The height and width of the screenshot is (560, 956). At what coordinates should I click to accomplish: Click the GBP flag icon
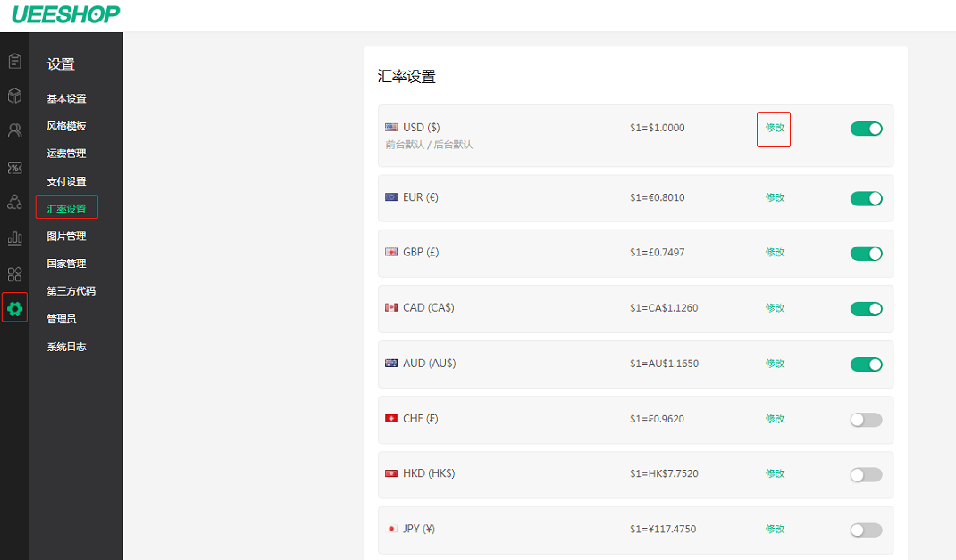pos(390,252)
